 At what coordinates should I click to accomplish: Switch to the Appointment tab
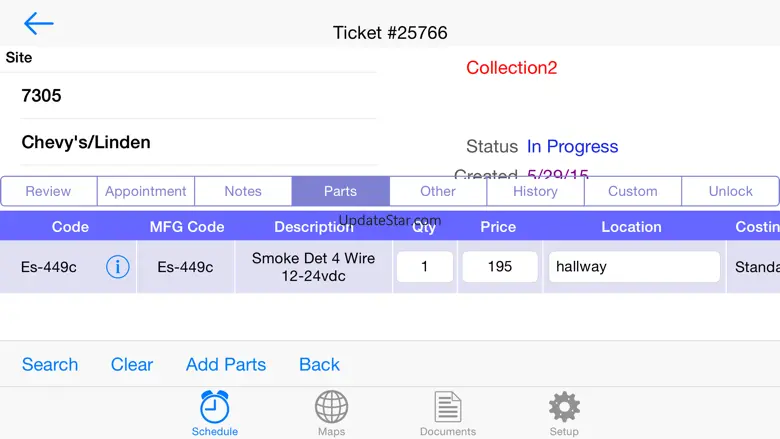(x=146, y=191)
